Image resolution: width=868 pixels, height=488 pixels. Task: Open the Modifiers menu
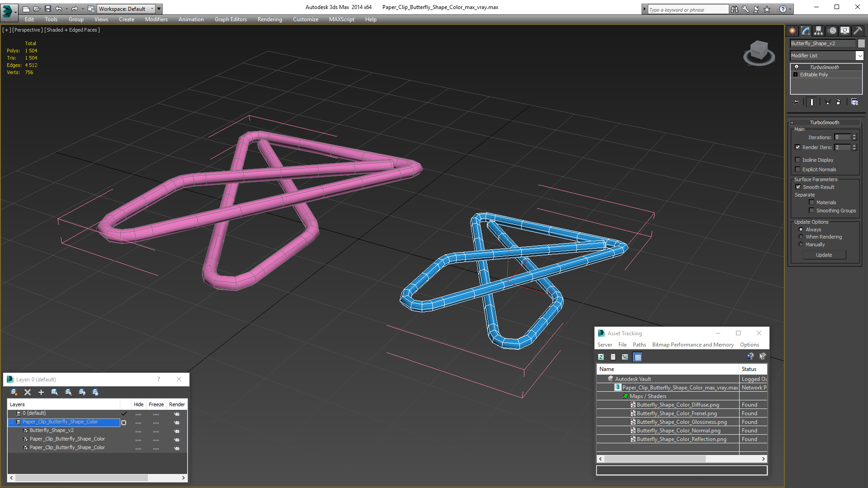tap(156, 19)
